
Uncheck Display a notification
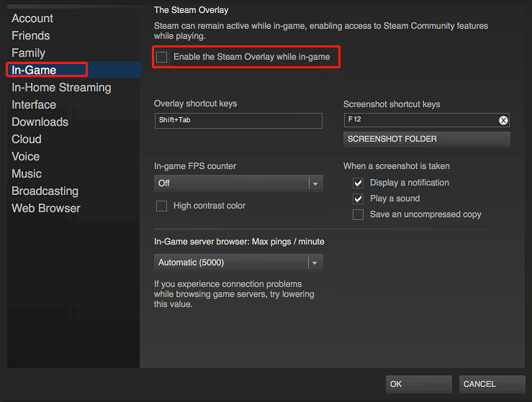pos(358,183)
